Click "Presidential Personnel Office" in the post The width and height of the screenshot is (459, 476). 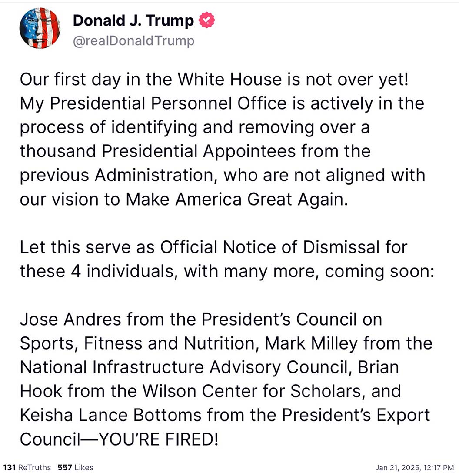pos(168,103)
